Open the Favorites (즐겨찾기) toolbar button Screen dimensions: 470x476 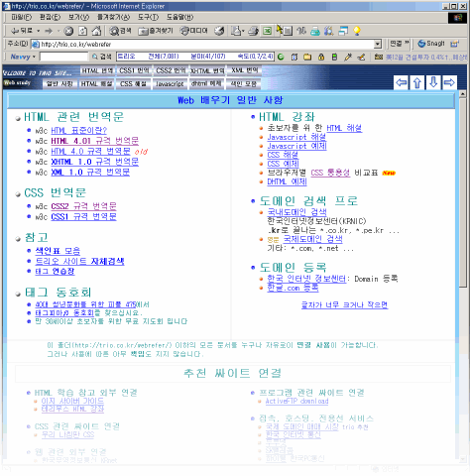(156, 31)
